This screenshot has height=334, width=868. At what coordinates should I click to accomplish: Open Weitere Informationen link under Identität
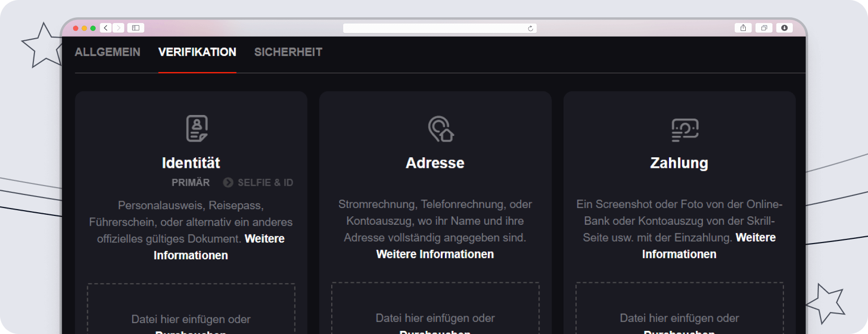click(x=219, y=247)
